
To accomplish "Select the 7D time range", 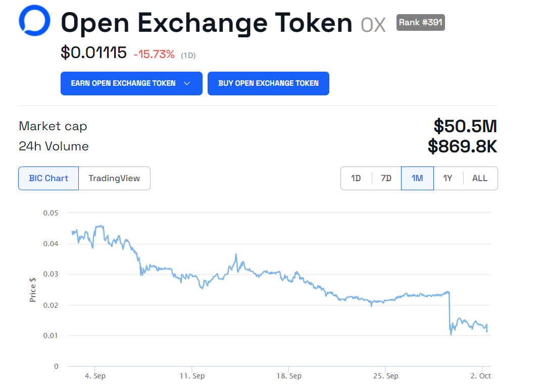I will 386,178.
